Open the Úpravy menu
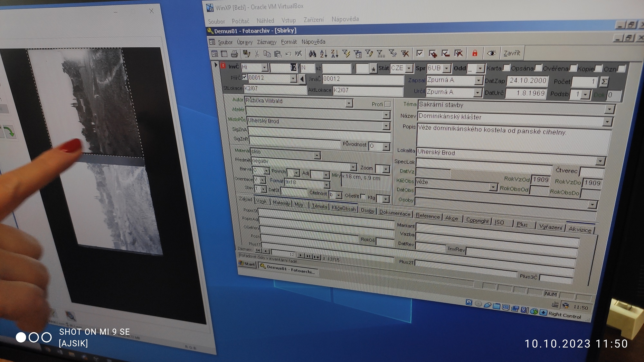 (245, 42)
